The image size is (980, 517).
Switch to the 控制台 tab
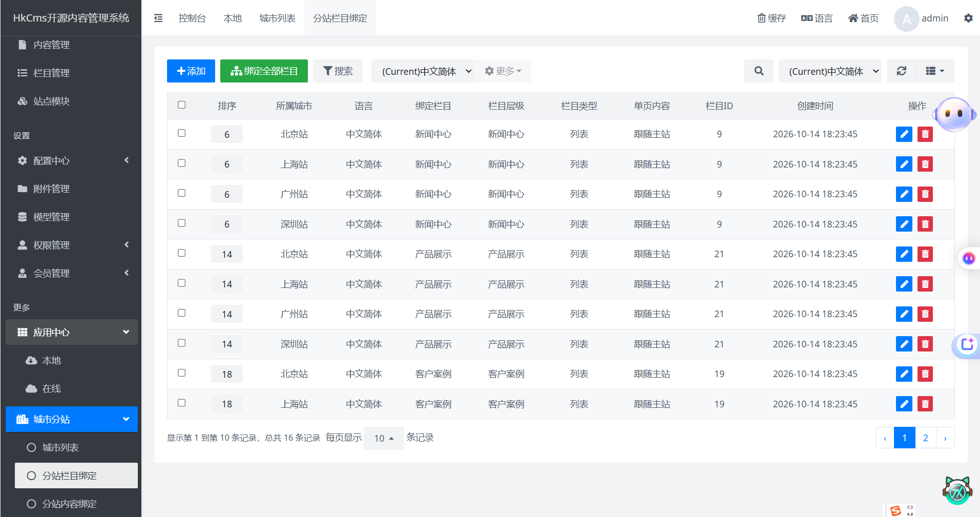tap(192, 18)
